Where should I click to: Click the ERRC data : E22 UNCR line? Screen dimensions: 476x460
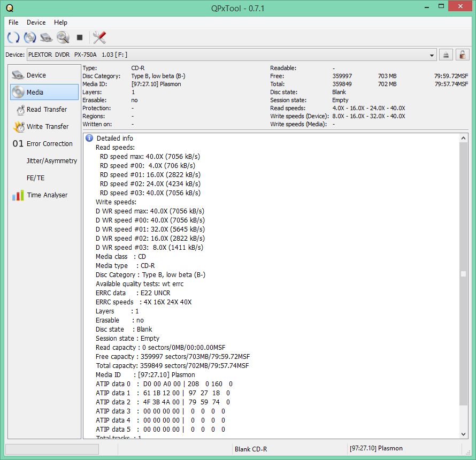tap(133, 293)
